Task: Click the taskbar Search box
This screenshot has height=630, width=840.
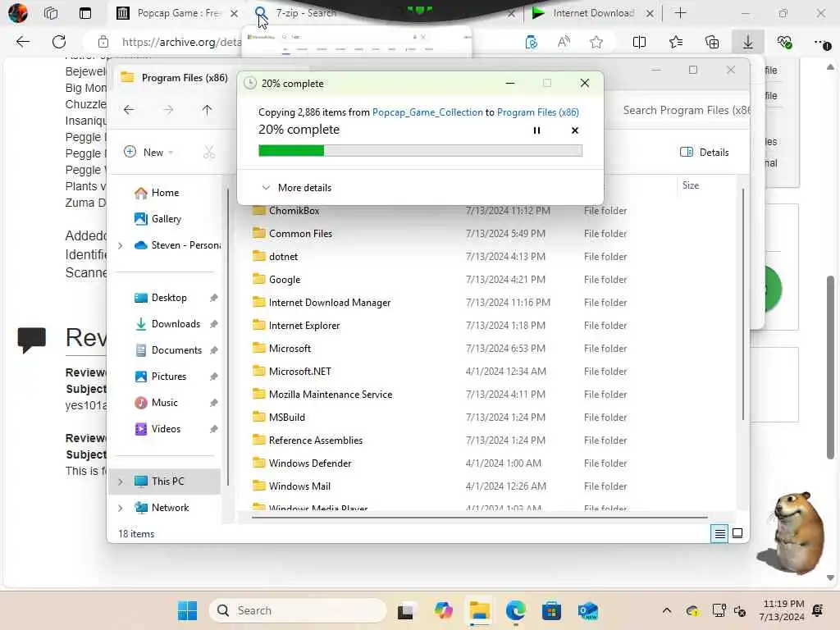Action: pos(298,610)
